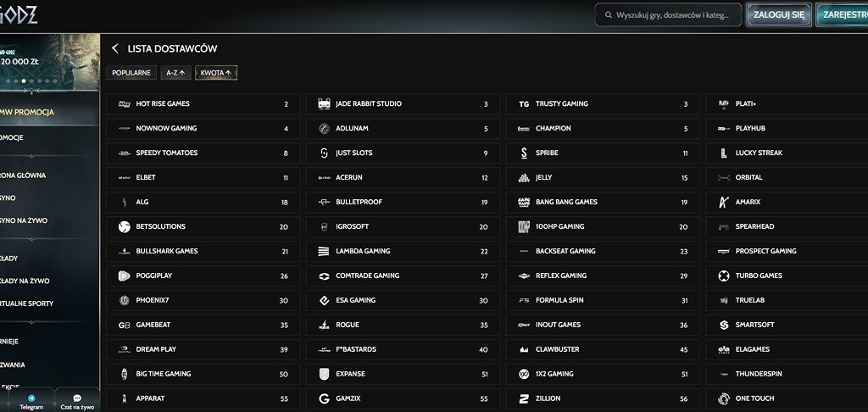Image resolution: width=868 pixels, height=412 pixels.
Task: Click the One Touch logo icon
Action: [724, 398]
